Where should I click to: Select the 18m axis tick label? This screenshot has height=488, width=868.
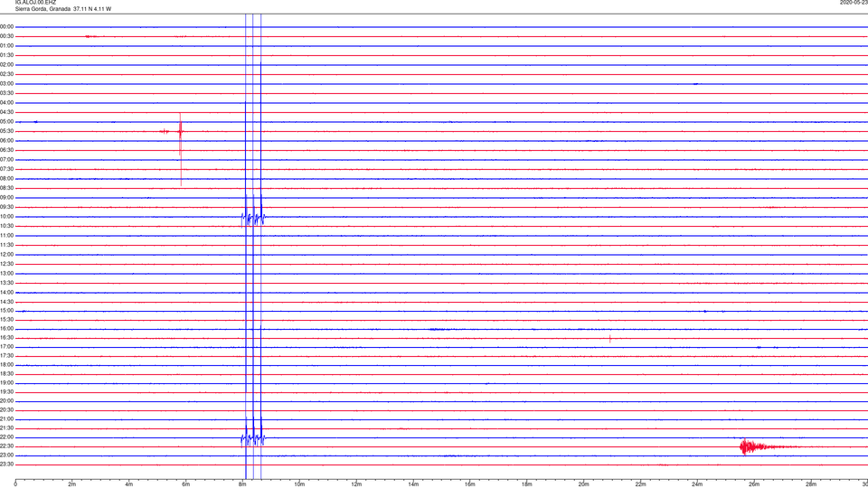tap(526, 484)
